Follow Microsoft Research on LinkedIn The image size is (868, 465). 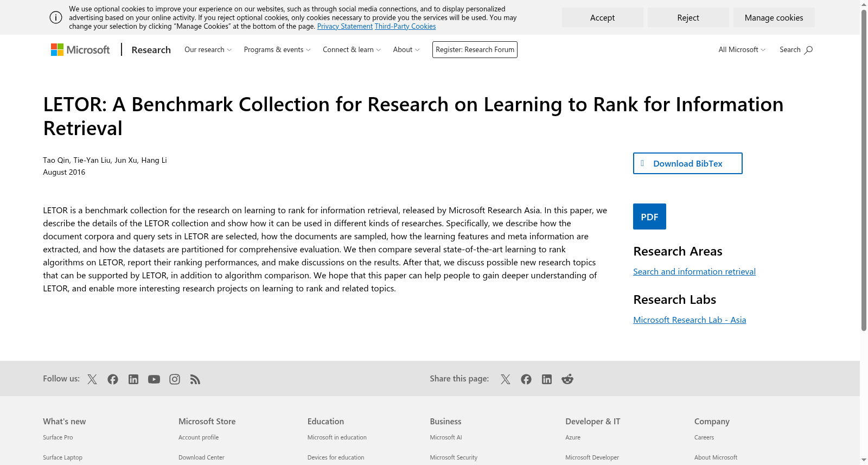pos(133,379)
